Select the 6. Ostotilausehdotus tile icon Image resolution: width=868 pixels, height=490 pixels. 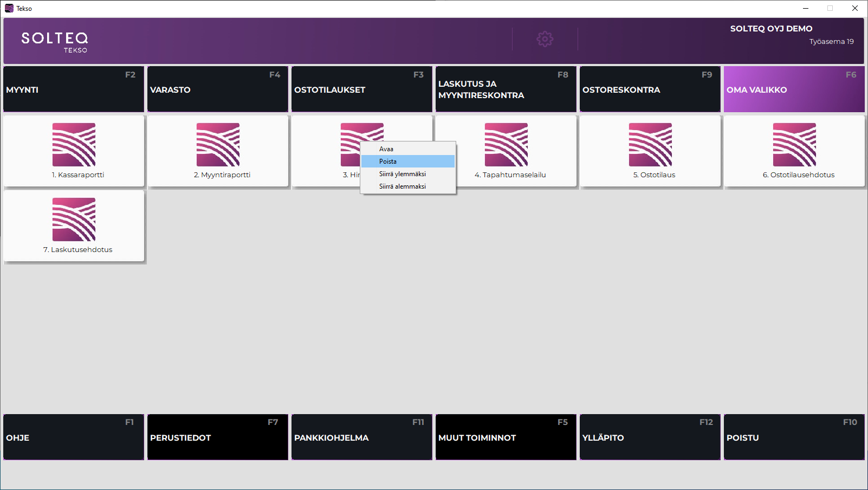(x=794, y=145)
